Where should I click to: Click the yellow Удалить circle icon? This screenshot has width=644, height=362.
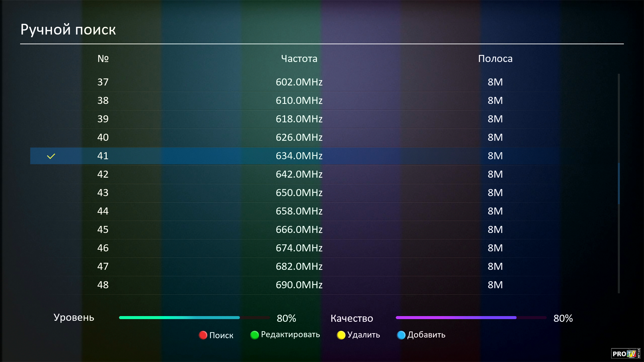coord(341,335)
